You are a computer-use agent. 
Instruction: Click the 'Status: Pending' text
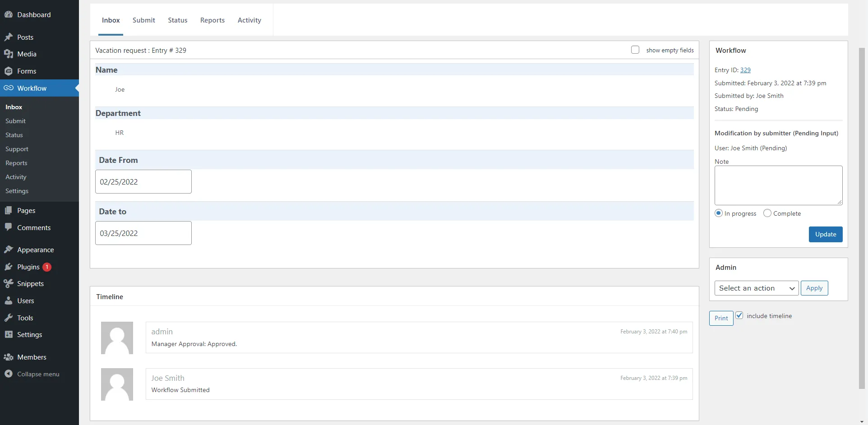(x=736, y=109)
